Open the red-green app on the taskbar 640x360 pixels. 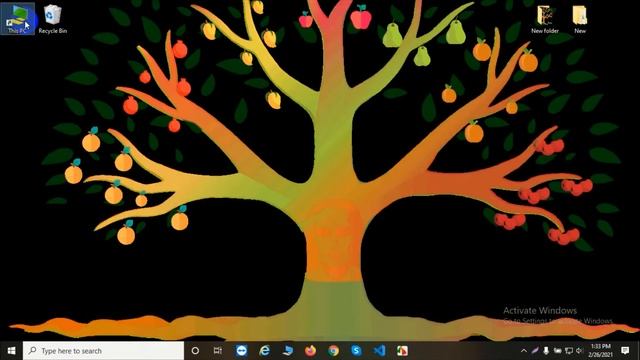402,351
